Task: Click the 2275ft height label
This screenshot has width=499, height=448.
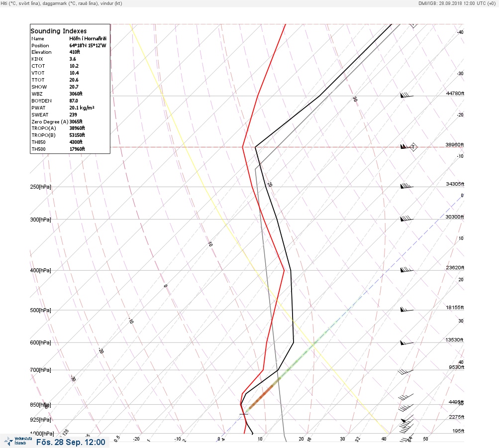Action: pos(456,417)
